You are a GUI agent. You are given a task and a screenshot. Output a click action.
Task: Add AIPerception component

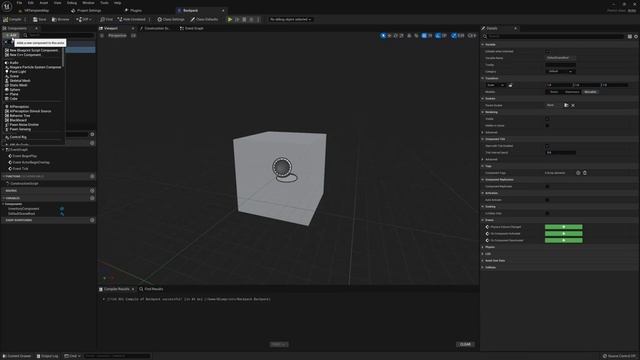[17, 107]
